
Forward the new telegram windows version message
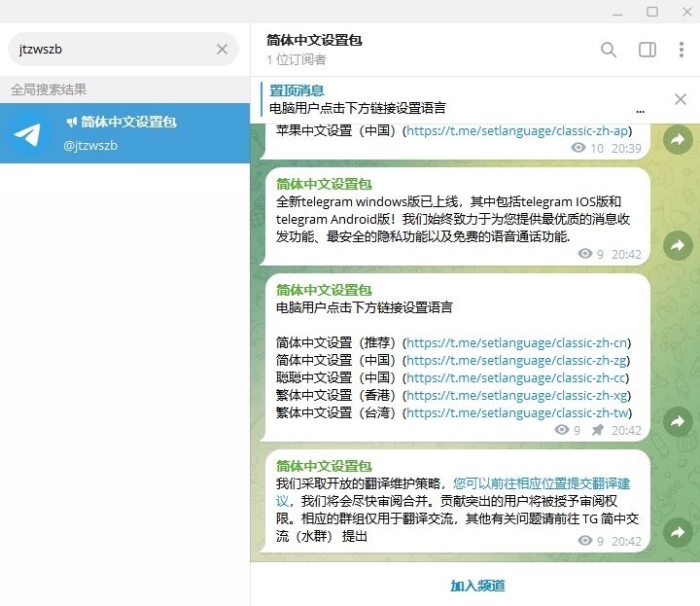click(x=678, y=245)
